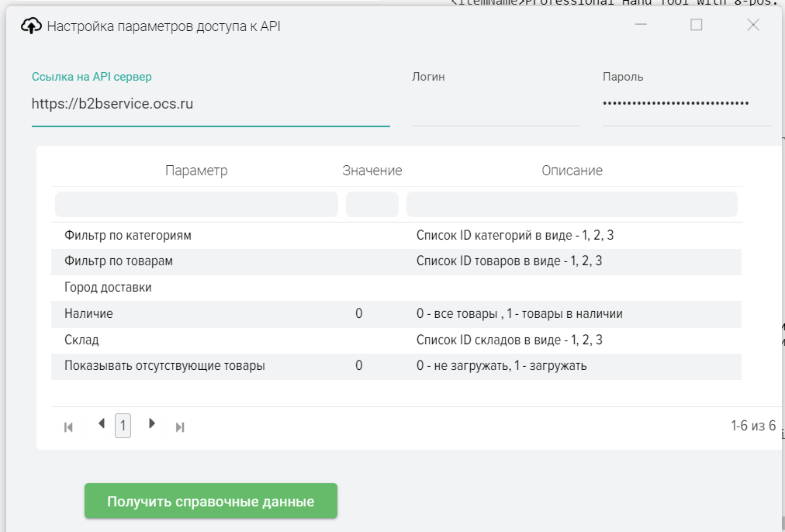Select the Фильтр по категориям row
Screen dimensions: 785x532
click(128, 235)
